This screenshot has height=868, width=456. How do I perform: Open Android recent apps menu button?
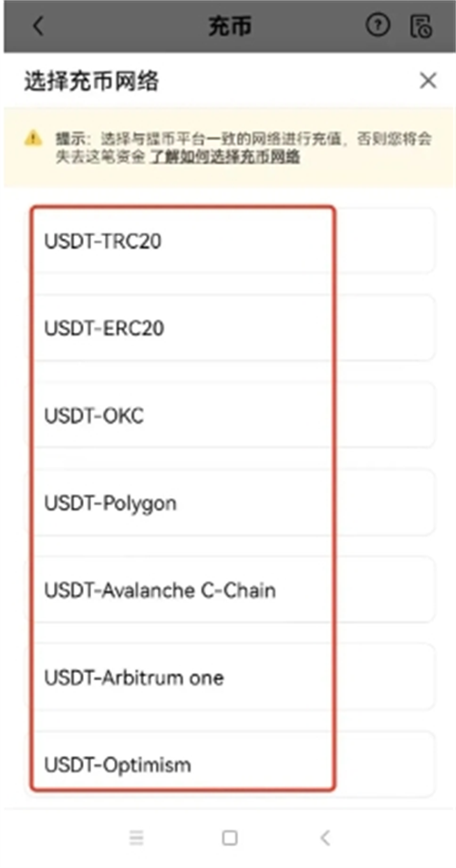click(x=137, y=838)
